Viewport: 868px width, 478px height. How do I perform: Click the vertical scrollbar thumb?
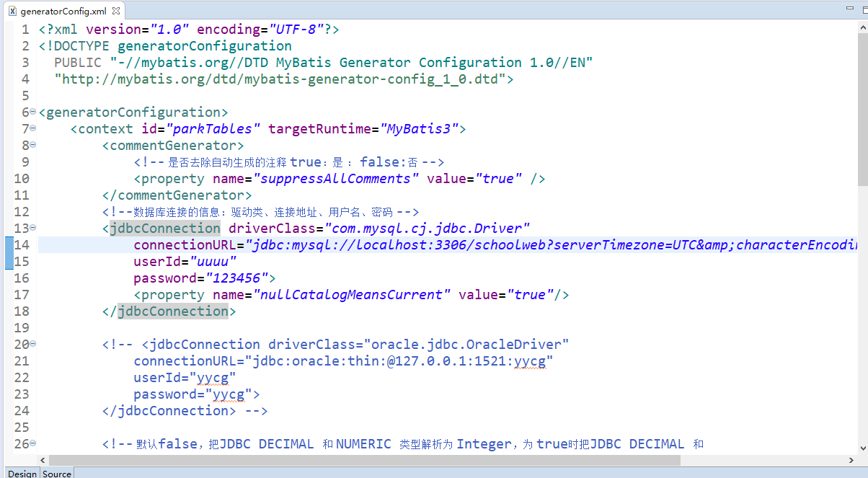click(x=863, y=108)
